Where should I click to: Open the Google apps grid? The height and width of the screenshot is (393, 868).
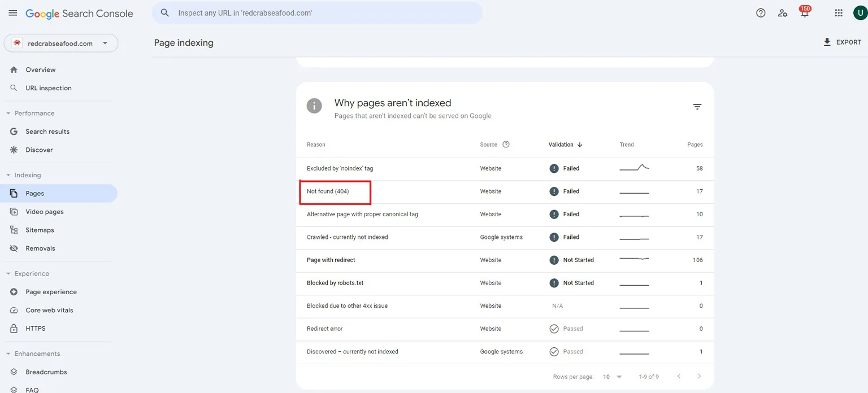(x=839, y=12)
